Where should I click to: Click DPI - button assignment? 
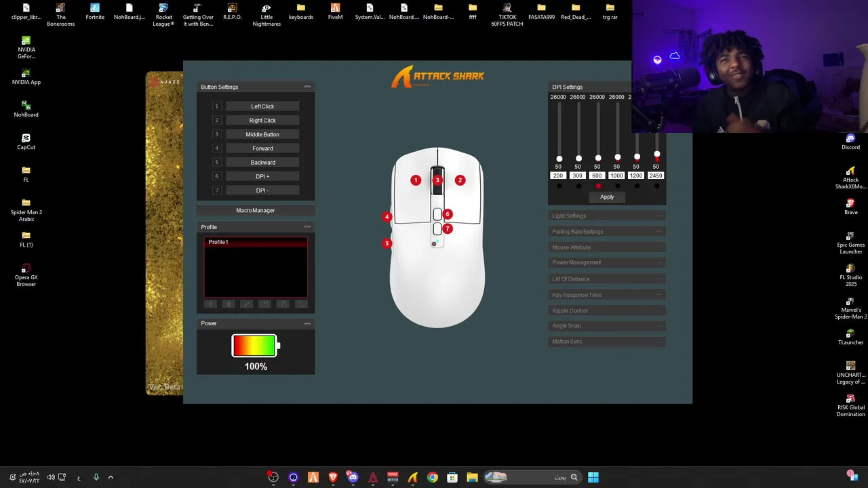pos(262,190)
